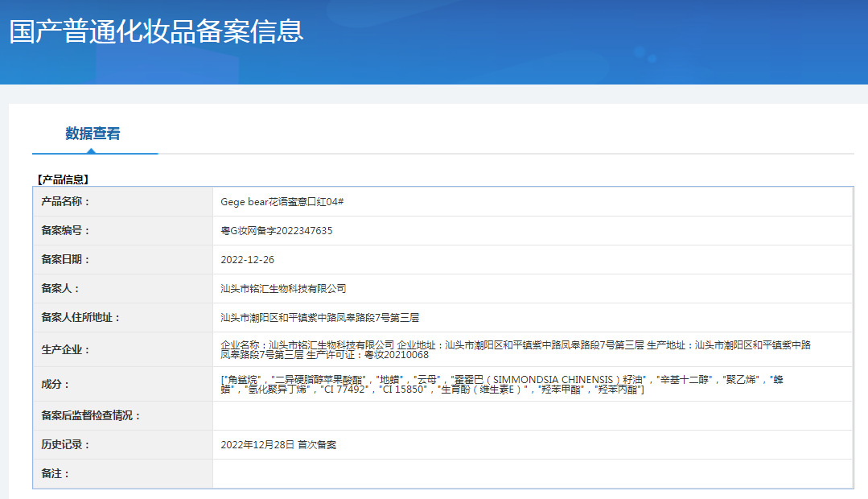This screenshot has height=499, width=868.
Task: Click the 备案人 label
Action: 60,289
